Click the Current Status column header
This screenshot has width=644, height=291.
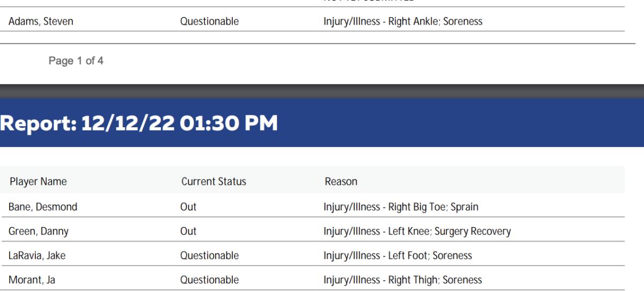(x=214, y=181)
